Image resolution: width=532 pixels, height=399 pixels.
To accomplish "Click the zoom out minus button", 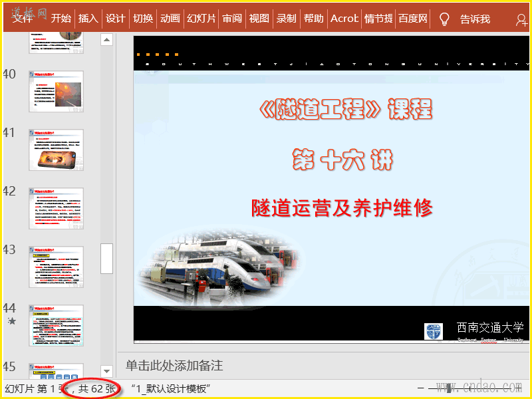I will click(x=421, y=388).
